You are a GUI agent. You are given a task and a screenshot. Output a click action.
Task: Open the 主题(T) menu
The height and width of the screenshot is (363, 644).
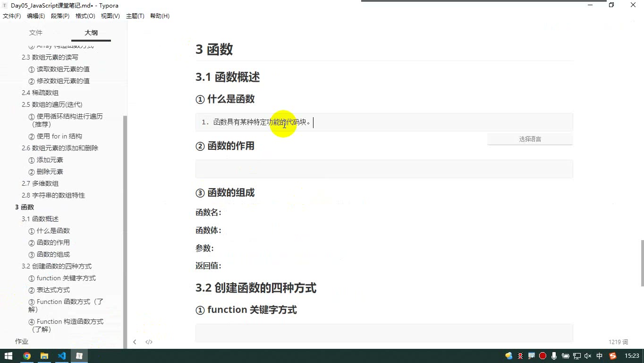coord(135,16)
